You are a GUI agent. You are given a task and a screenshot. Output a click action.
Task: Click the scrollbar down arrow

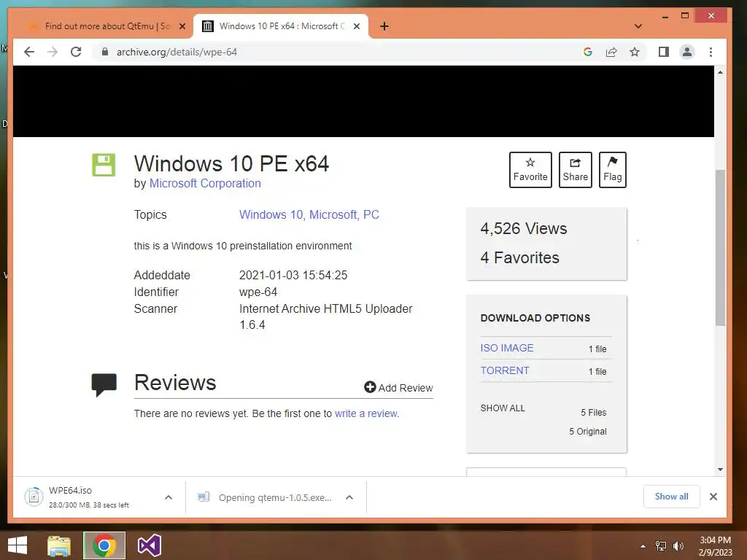click(720, 470)
